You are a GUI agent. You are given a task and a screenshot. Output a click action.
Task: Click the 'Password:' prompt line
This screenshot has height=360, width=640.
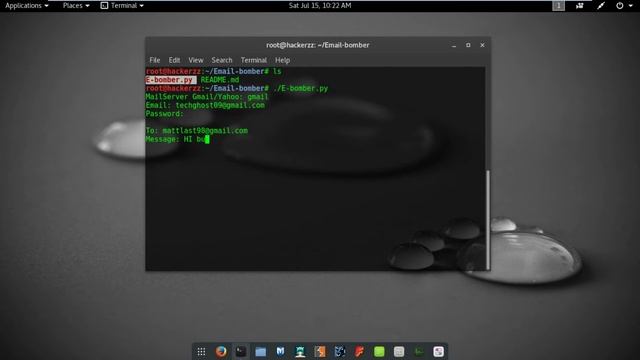165,114
